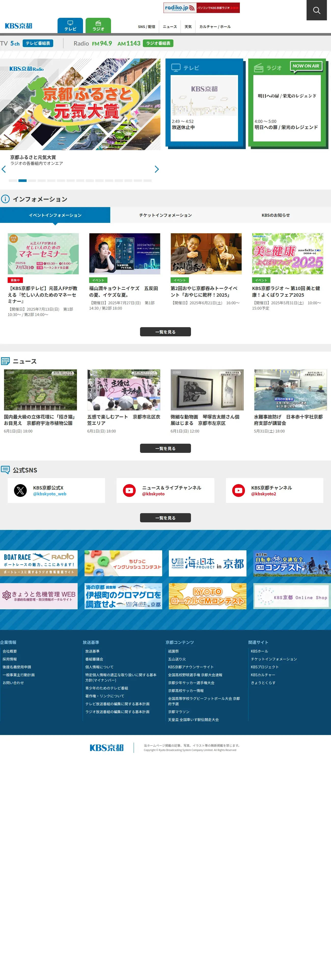Open 伊根町のクロマグロを調査せよ banner
This screenshot has height=980, width=331.
point(123,596)
